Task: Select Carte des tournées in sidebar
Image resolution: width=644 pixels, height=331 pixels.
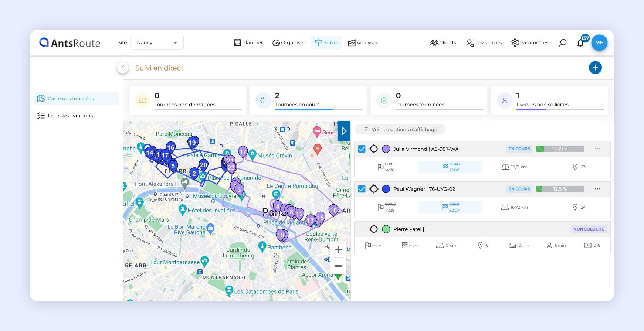Action: (77, 98)
